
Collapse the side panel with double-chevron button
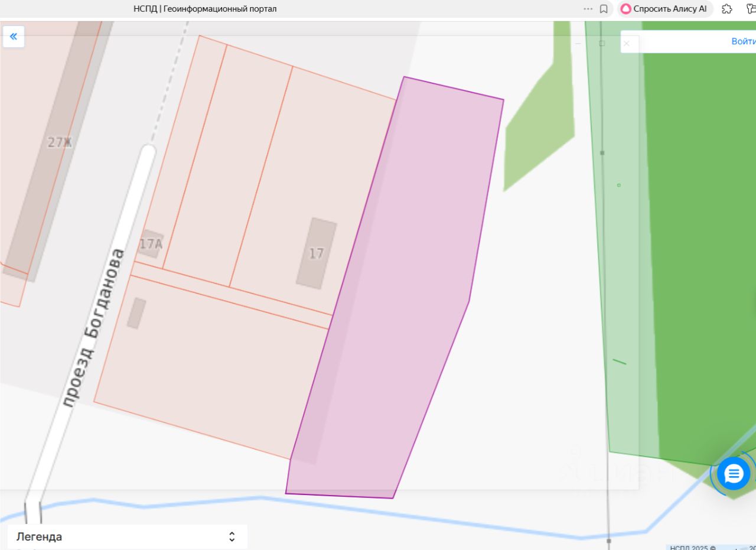(x=14, y=37)
